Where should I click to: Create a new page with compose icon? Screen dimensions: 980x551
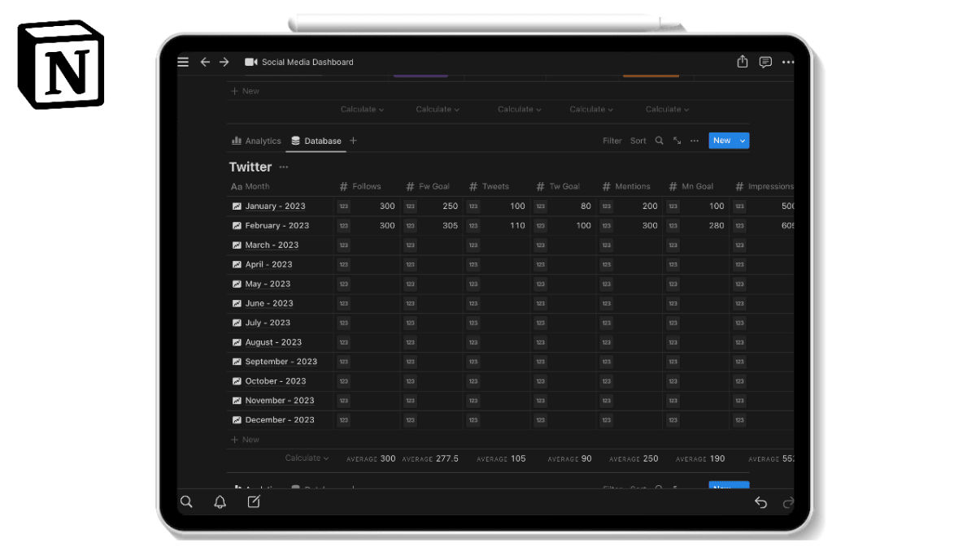click(254, 502)
